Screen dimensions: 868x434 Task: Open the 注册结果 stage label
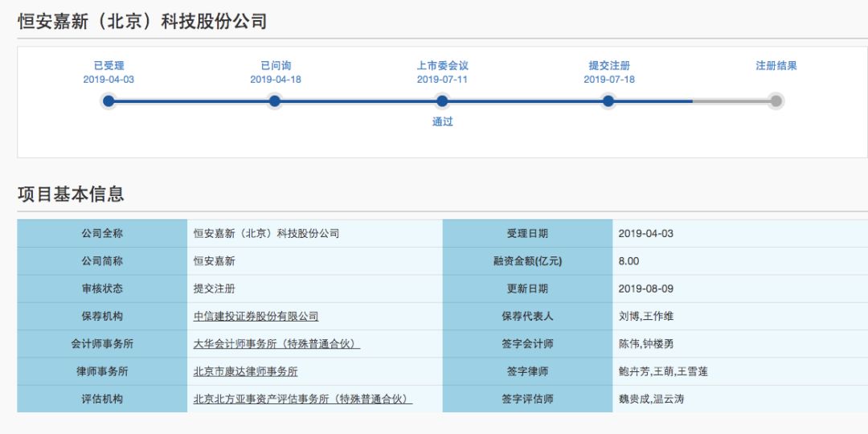[776, 66]
